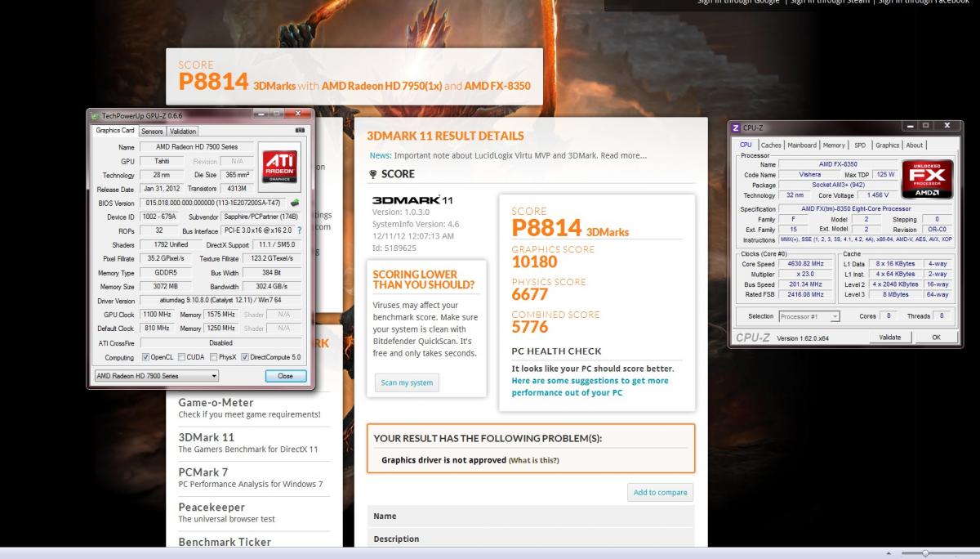
Task: Click the BIOS Version field in GPU-Z
Action: point(212,203)
